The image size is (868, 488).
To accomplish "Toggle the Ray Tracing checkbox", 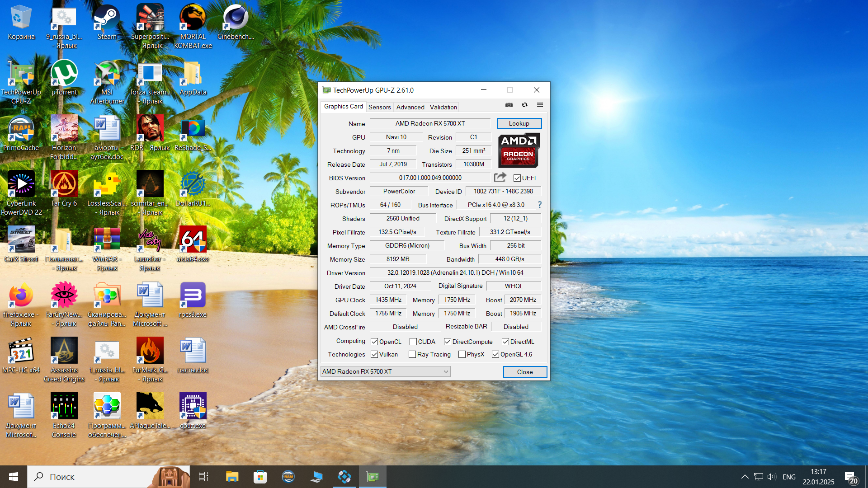I will [x=412, y=354].
